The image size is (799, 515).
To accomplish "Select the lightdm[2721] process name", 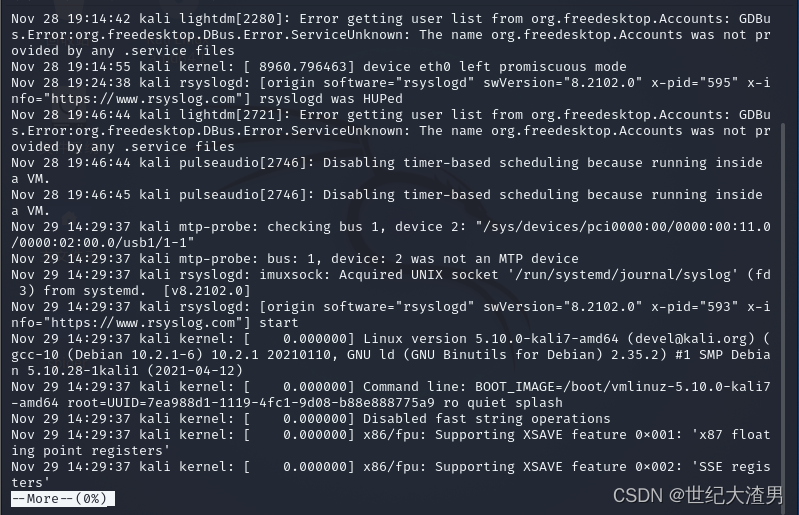I will (x=231, y=115).
